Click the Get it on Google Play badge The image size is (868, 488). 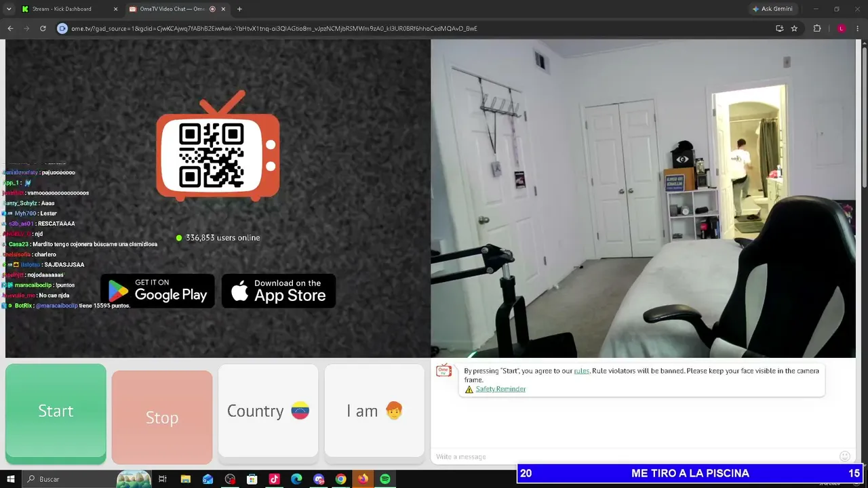click(x=157, y=290)
